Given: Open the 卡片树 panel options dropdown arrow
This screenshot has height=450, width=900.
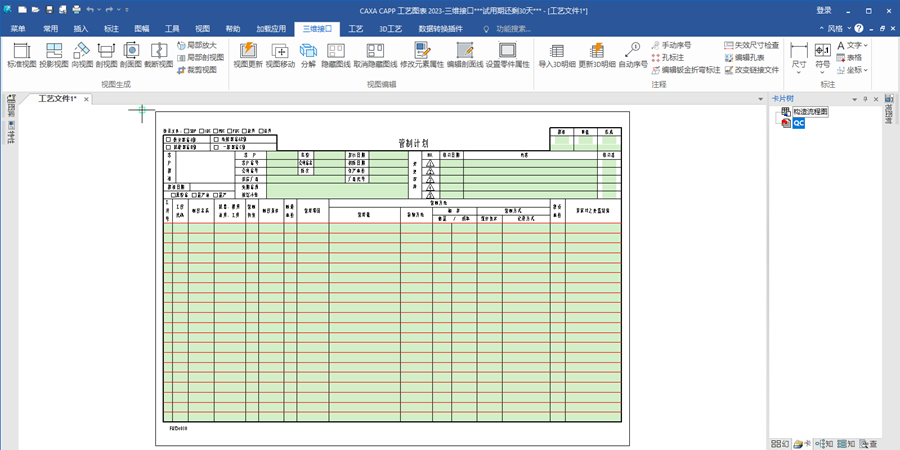Looking at the screenshot, I should [855, 99].
